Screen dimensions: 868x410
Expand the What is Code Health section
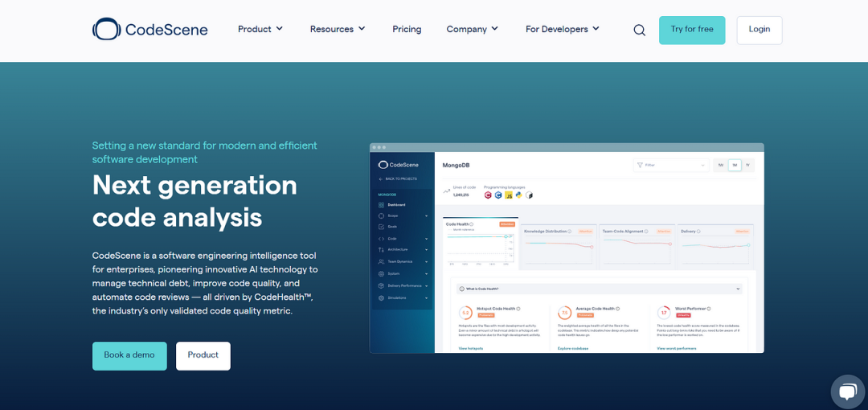pos(599,289)
